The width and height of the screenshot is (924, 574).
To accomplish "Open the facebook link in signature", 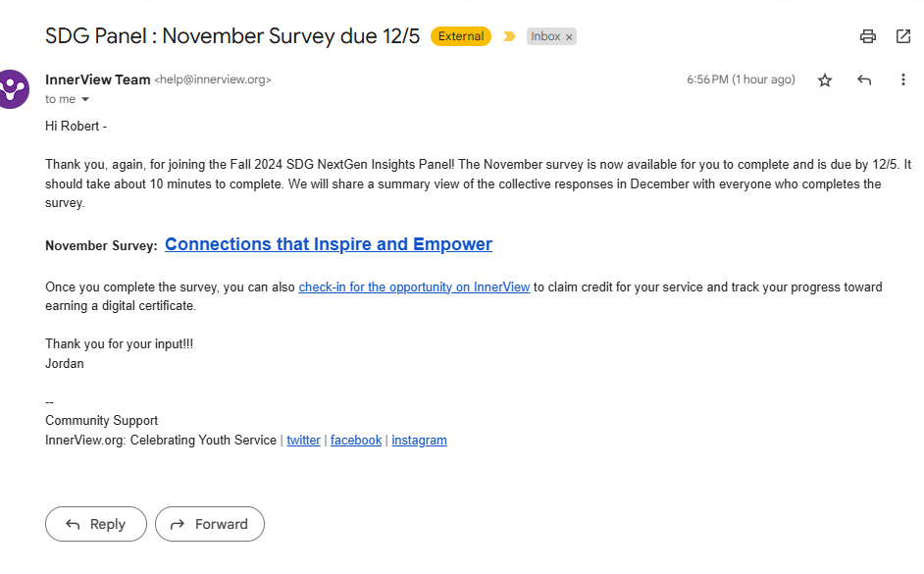I will coord(356,441).
